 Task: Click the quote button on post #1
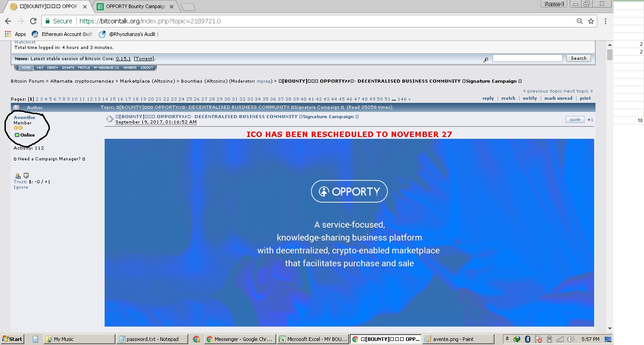coord(575,119)
